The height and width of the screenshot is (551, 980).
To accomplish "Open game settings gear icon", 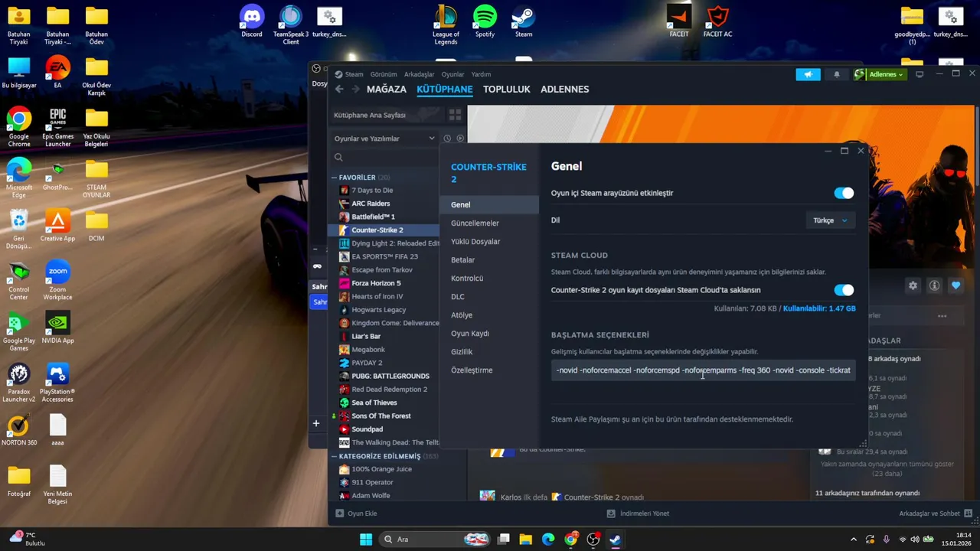I will 913,285.
